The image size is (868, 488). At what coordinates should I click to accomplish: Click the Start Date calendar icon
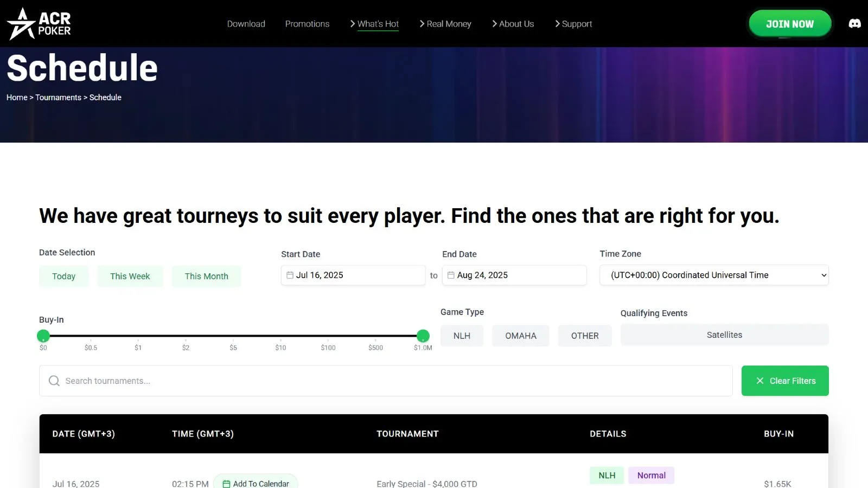click(x=290, y=275)
